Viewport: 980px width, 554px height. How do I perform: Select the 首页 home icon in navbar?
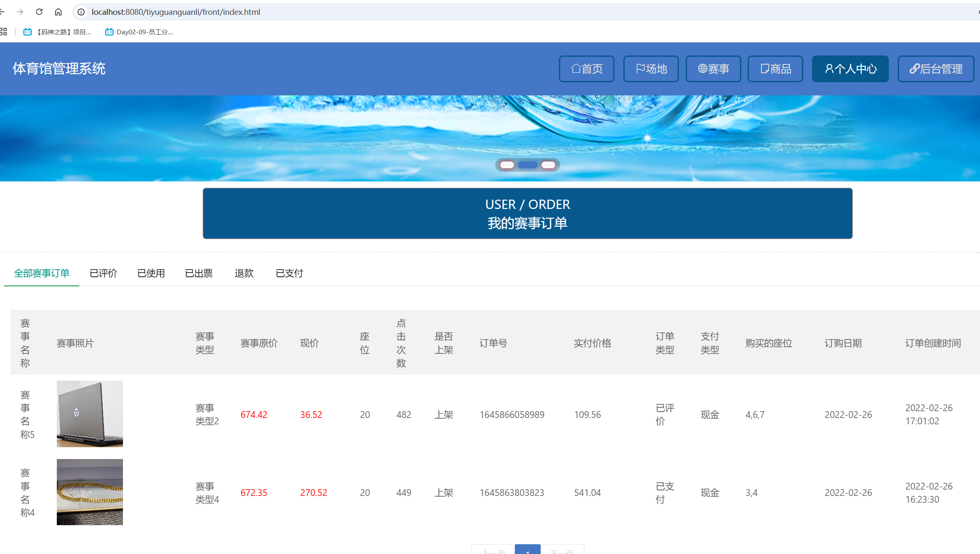pos(576,69)
